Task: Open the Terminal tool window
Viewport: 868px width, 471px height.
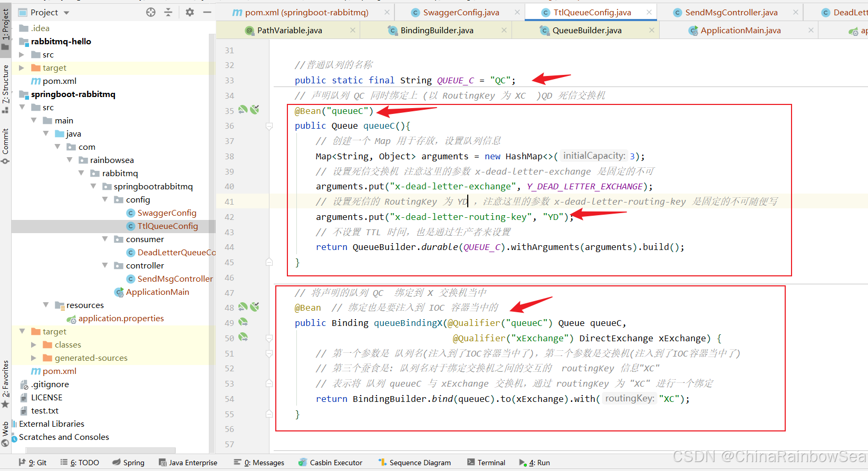Action: (486, 463)
